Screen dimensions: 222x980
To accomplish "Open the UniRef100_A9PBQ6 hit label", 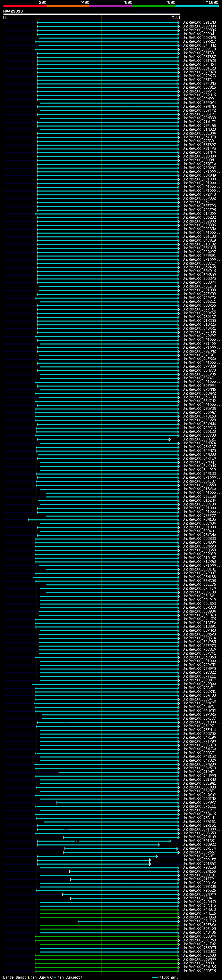I will pos(199,30).
